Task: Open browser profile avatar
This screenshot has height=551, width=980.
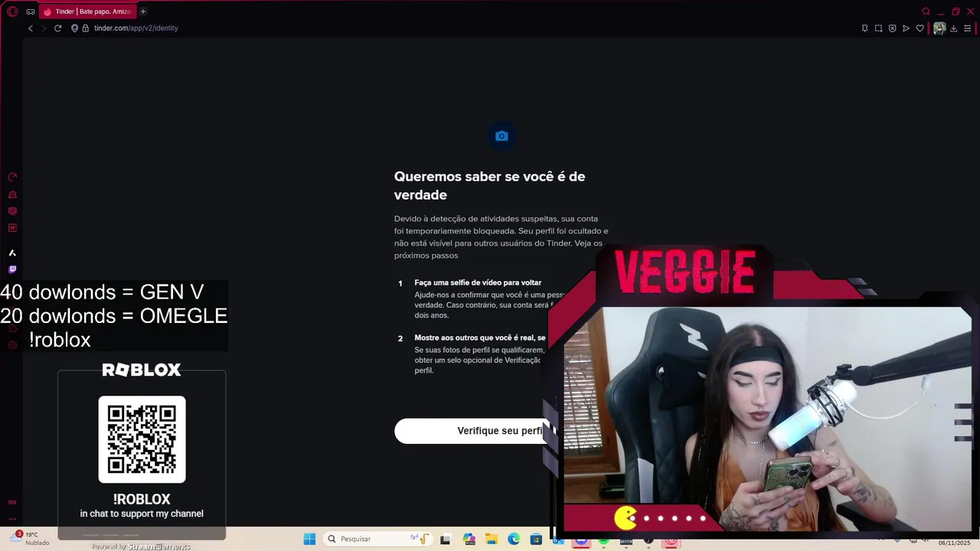Action: pyautogui.click(x=939, y=28)
